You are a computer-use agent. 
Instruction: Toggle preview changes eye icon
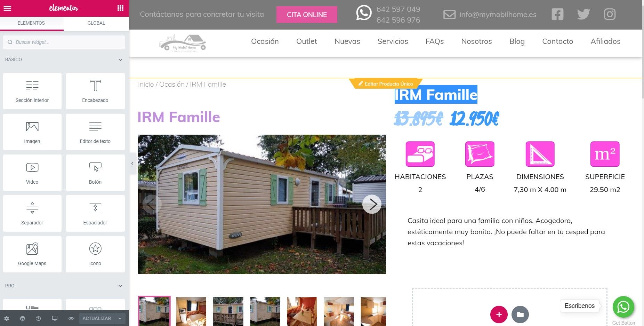[71, 318]
